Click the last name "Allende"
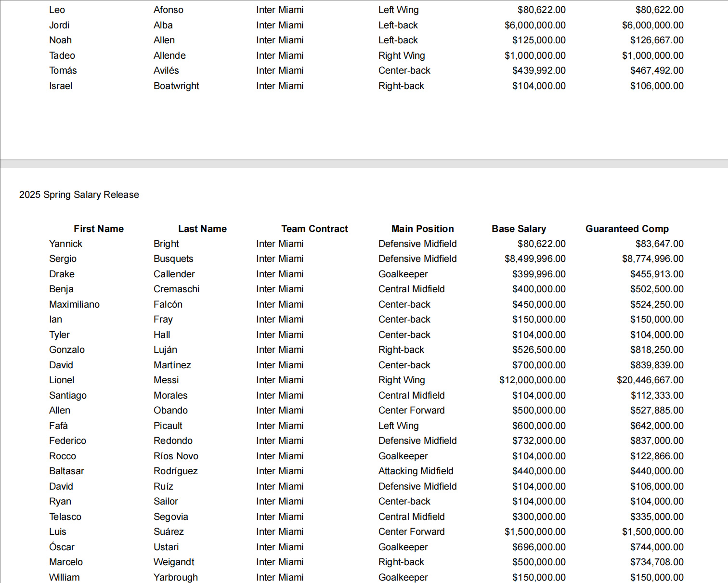 click(x=169, y=55)
